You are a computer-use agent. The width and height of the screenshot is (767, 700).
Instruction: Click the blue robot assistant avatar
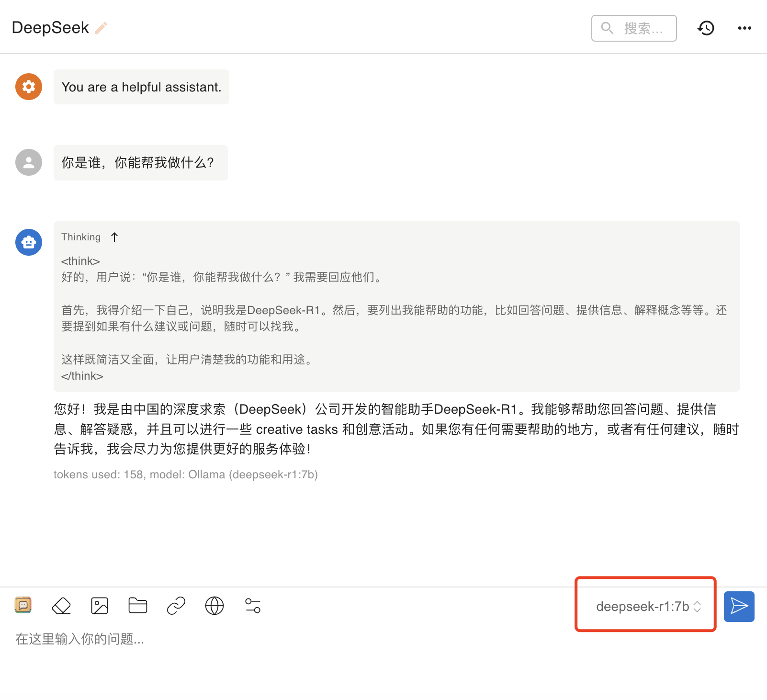coord(29,242)
